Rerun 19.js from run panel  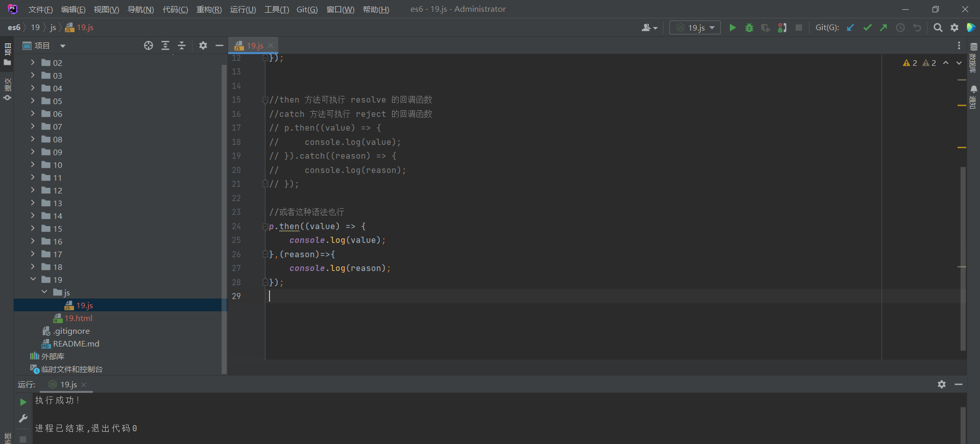pos(23,402)
